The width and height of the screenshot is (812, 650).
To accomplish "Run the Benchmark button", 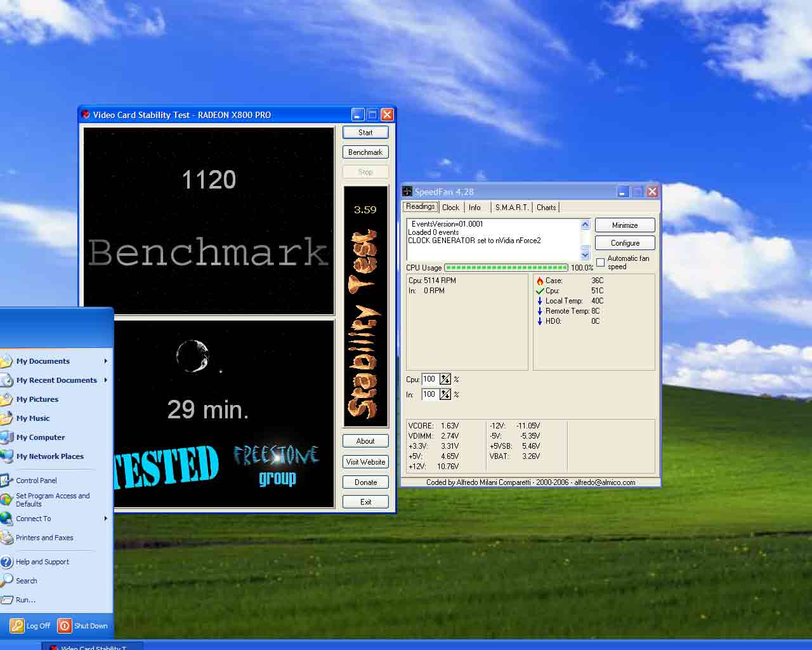I will coord(365,152).
